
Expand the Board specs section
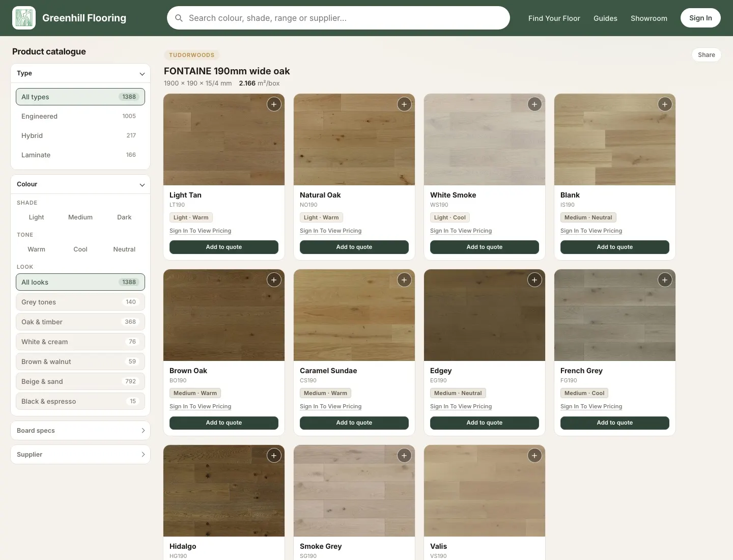point(80,431)
